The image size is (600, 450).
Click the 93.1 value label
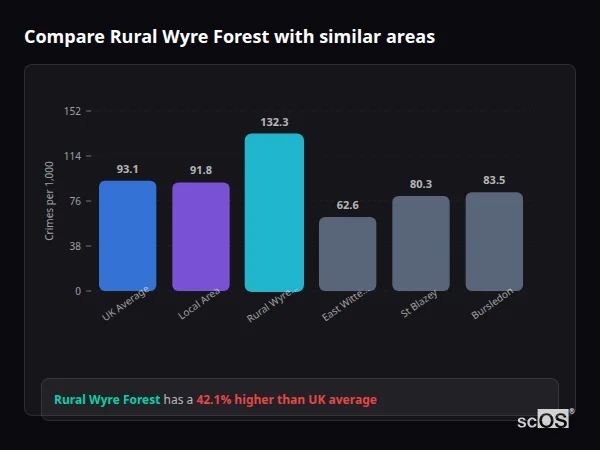click(x=127, y=169)
